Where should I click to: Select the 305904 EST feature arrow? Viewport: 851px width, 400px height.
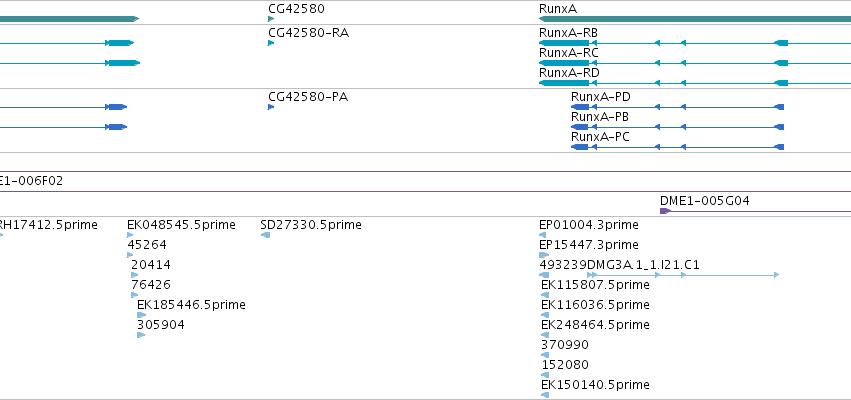click(141, 335)
